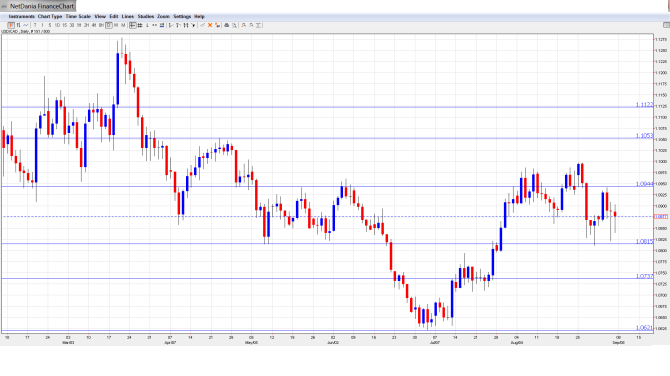Switch to the 15-minute time scale
The height and width of the screenshot is (376, 670).
pos(65,25)
